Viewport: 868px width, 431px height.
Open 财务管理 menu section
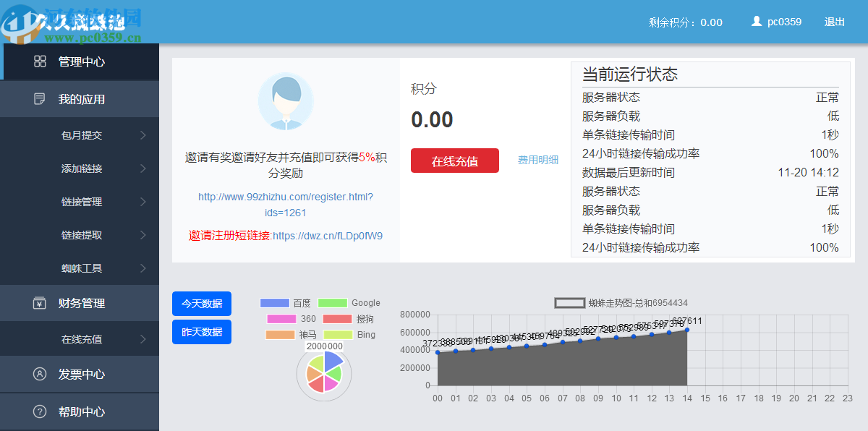coord(80,303)
